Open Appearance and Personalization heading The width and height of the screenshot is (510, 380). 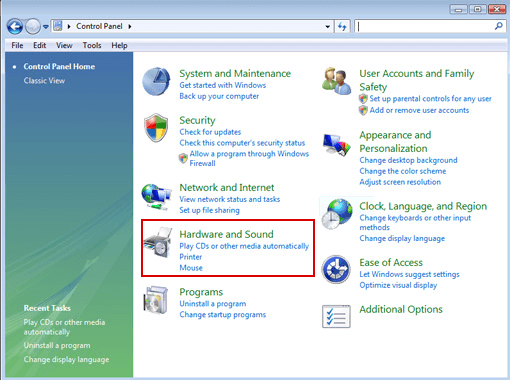pyautogui.click(x=395, y=142)
